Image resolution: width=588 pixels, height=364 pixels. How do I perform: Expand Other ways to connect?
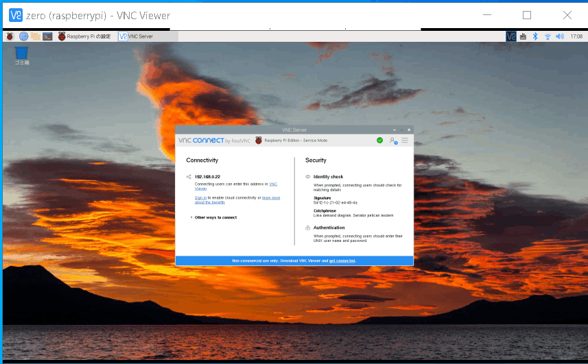[x=214, y=217]
